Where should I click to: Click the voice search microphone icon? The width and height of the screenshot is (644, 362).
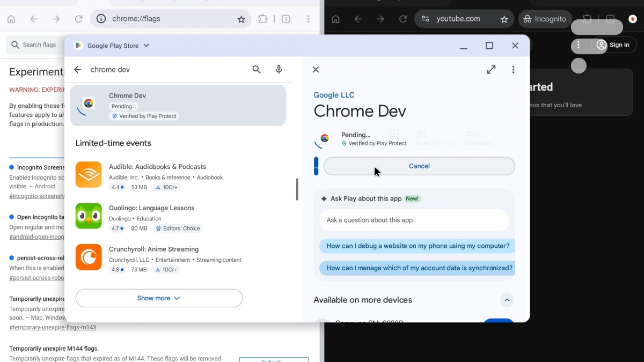[279, 70]
